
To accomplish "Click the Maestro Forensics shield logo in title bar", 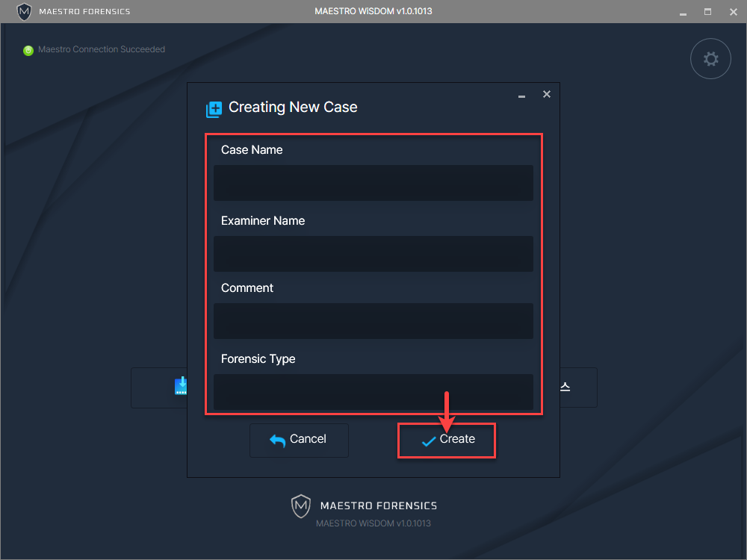I will click(24, 11).
